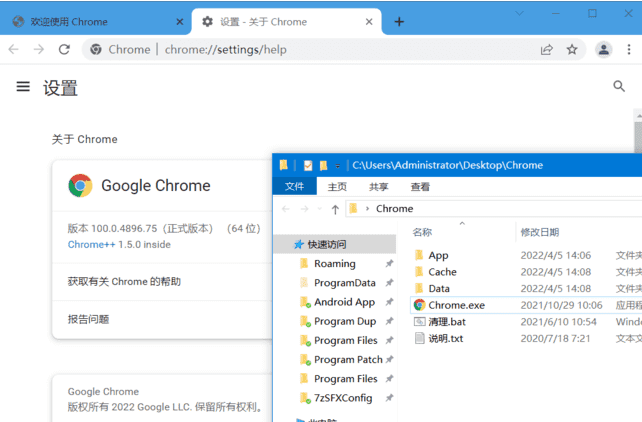Open Roaming folder in quick access

point(335,264)
